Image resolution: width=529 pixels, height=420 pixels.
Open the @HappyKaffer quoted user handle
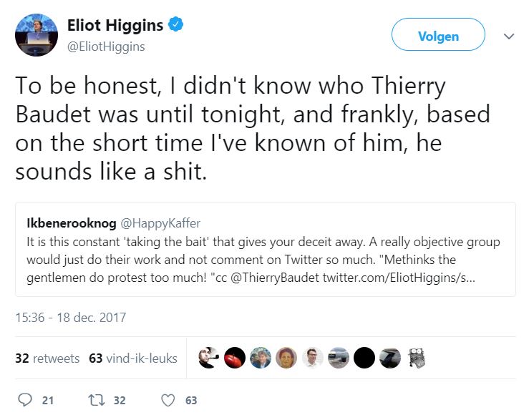tap(160, 223)
